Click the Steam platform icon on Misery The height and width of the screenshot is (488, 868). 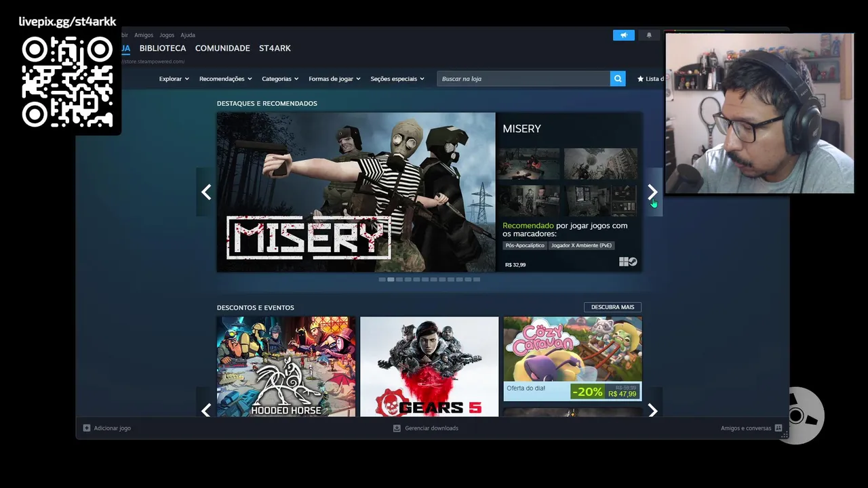coord(633,262)
